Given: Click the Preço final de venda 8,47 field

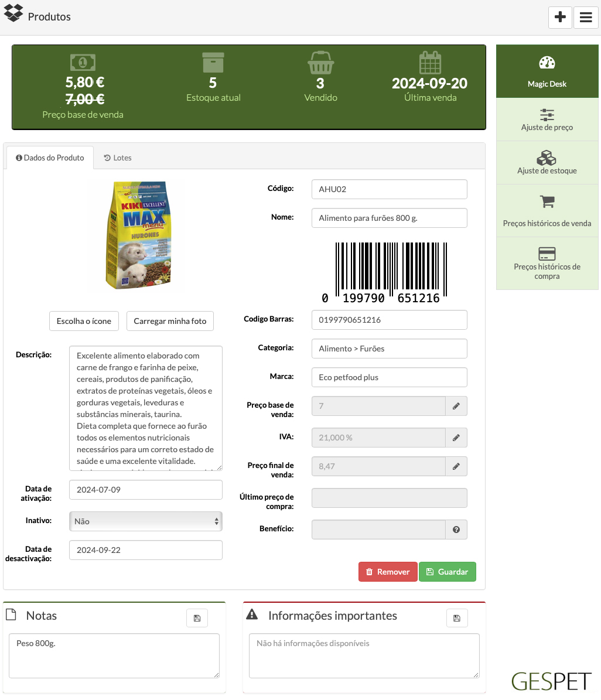Looking at the screenshot, I should [x=378, y=466].
